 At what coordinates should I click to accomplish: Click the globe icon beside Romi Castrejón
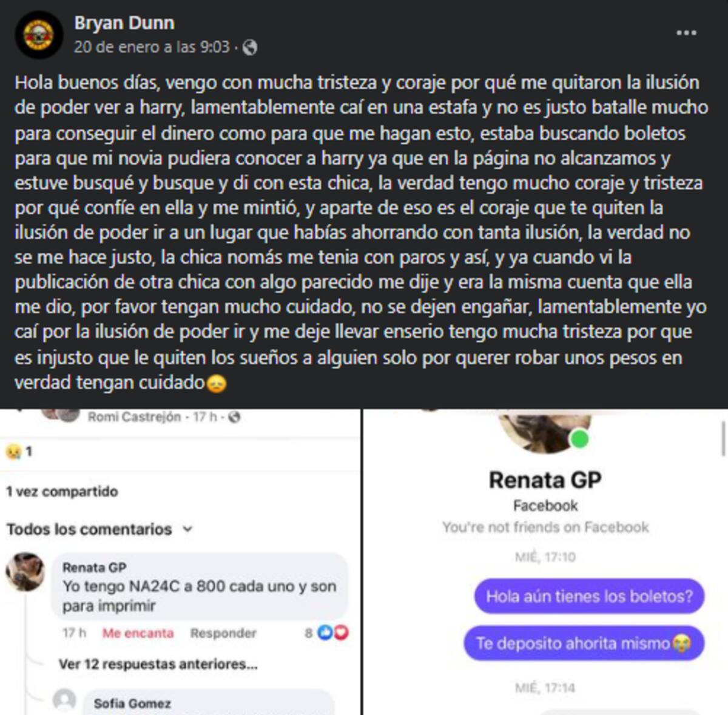coord(235,417)
